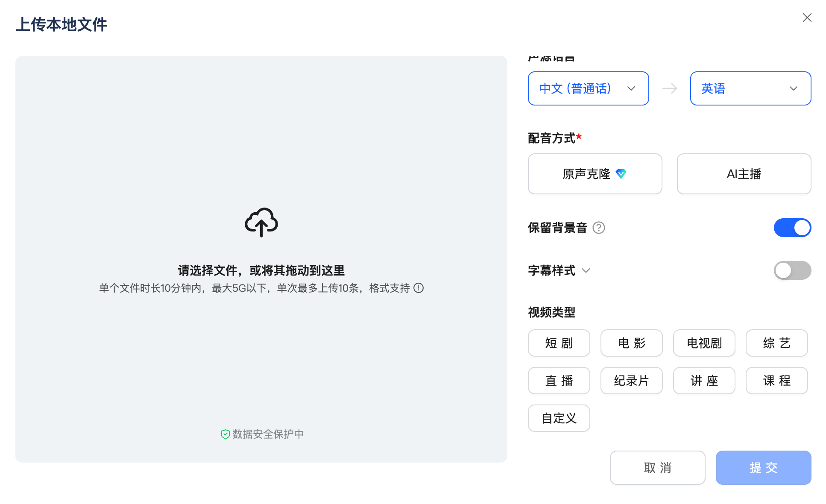826x504 pixels.
Task: Click the VIP diamond icon on 原声克隆
Action: [x=622, y=174]
